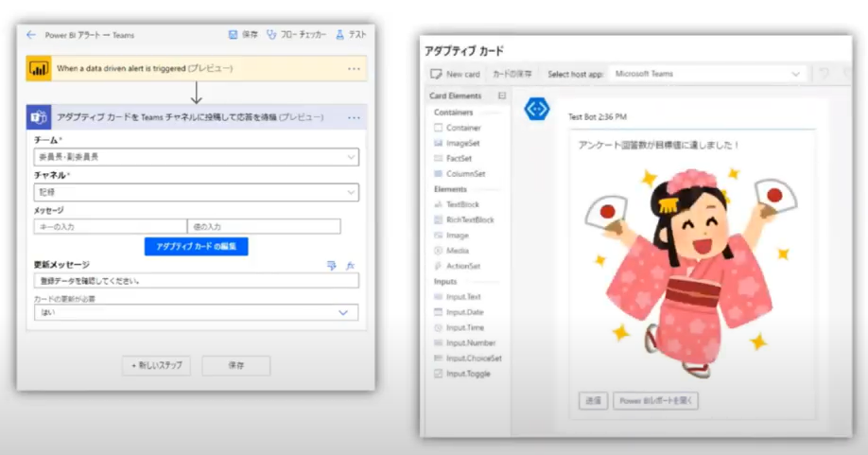
Task: Select the Media element
Action: click(x=452, y=251)
